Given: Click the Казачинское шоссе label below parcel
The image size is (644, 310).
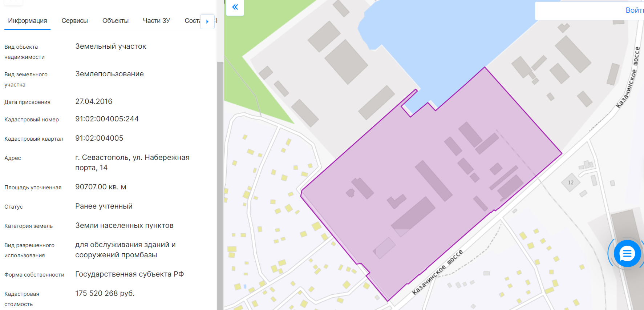Looking at the screenshot, I should 437,272.
